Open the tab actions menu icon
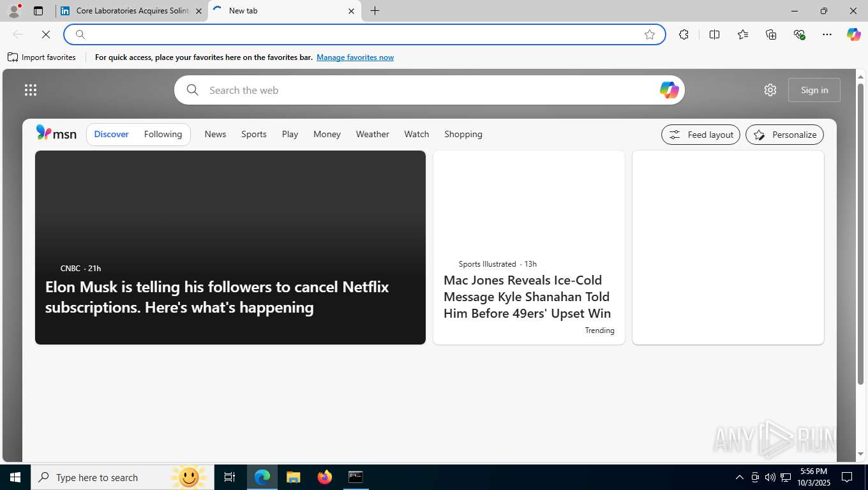This screenshot has width=868, height=490. point(38,11)
